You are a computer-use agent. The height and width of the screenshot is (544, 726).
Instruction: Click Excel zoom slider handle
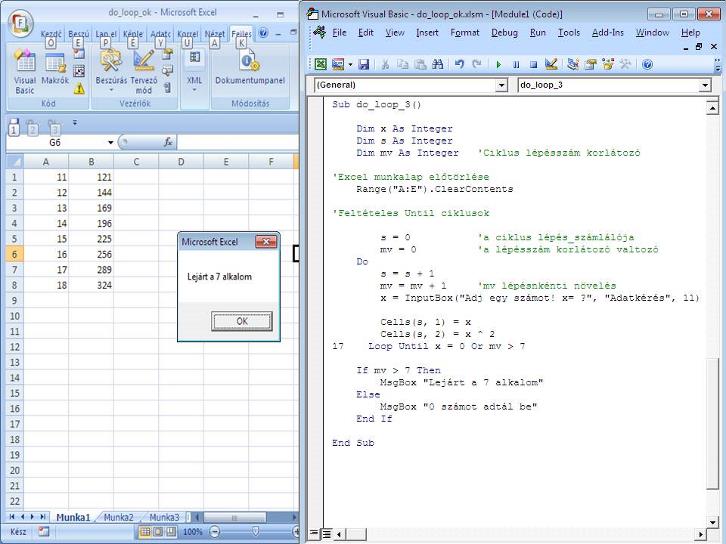256,531
